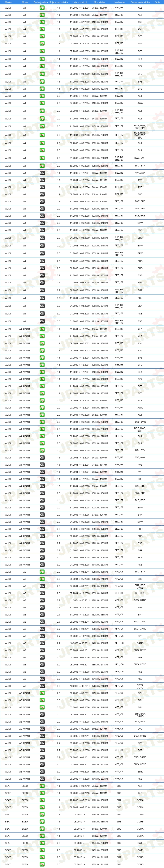Click the Rodzaj paliwa column header
The width and height of the screenshot is (164, 868).
[x=41, y=2]
